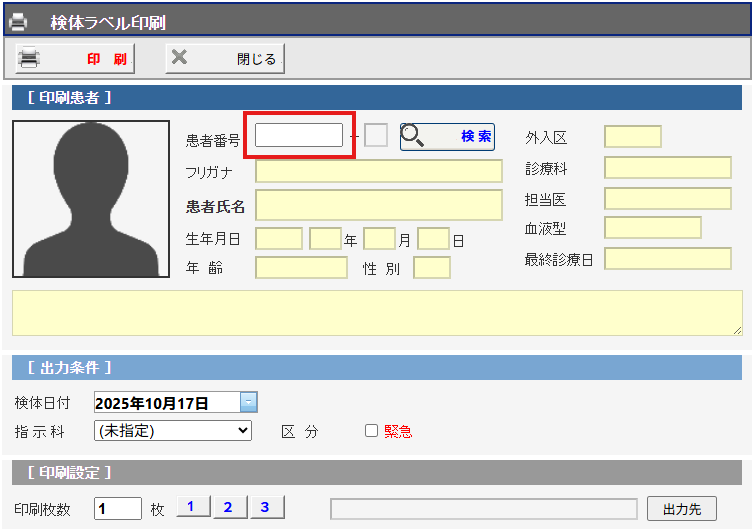Focus the 患者番号 patient number field
Viewport: 752px width, 529px height.
tap(299, 135)
